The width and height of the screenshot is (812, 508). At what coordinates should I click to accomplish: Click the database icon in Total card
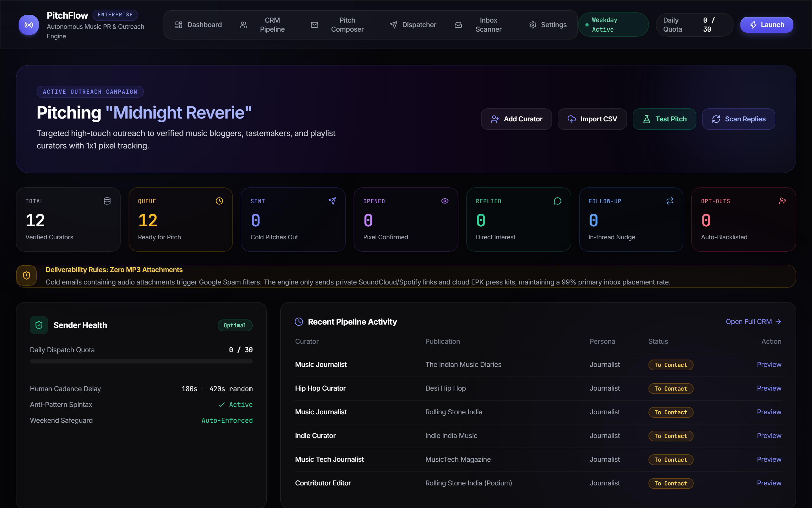(107, 201)
